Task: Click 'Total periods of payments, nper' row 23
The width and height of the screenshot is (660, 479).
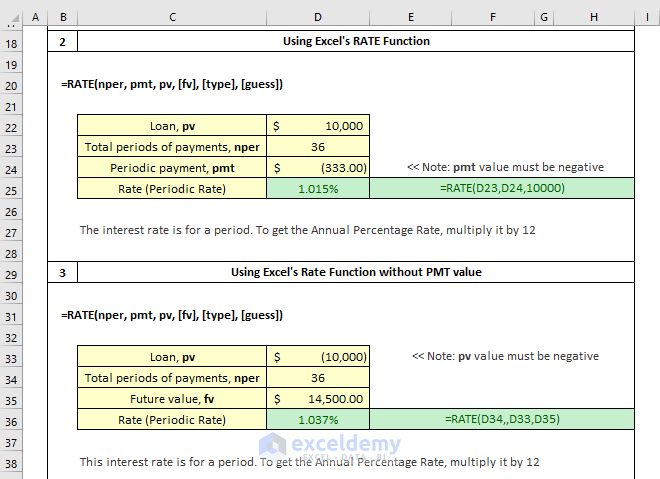Action: (172, 147)
